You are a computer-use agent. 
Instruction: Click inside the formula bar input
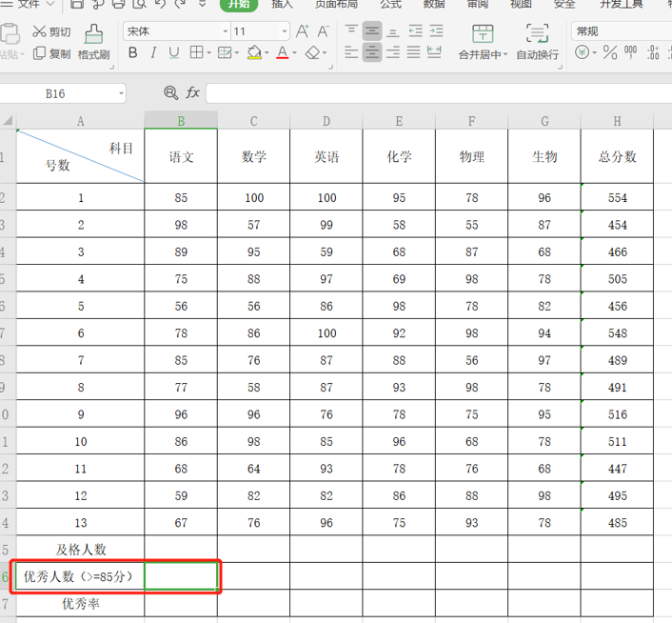(439, 93)
